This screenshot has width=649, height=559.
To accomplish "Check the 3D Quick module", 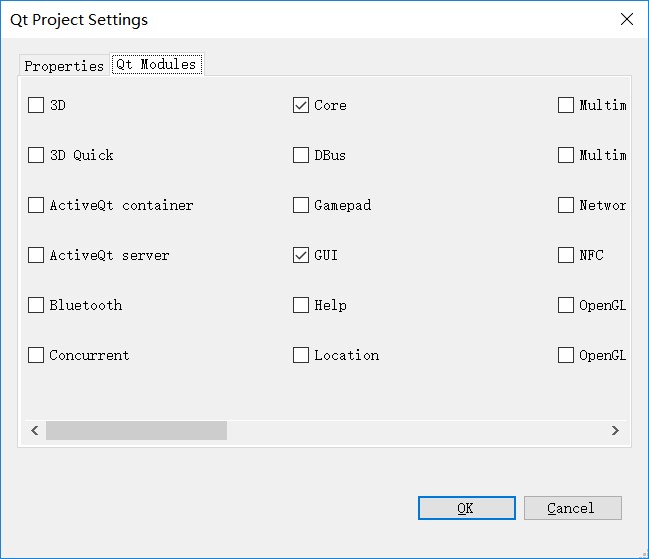I will pyautogui.click(x=36, y=155).
